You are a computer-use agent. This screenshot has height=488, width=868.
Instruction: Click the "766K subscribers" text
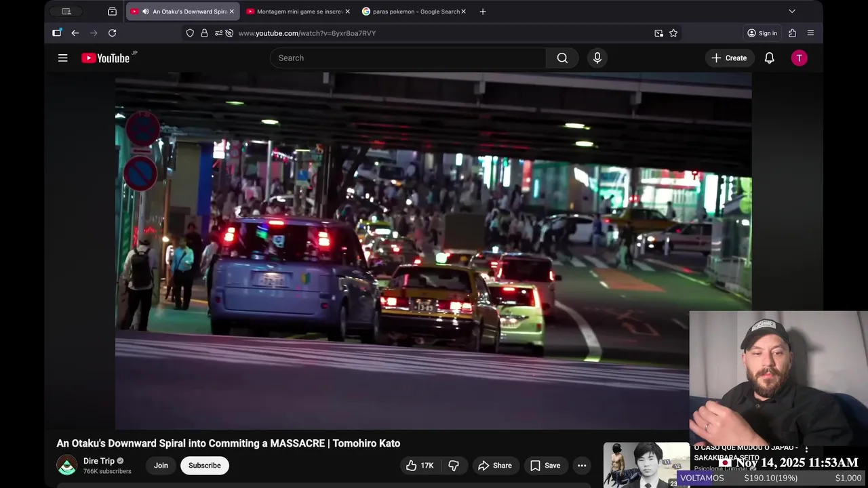pos(107,471)
